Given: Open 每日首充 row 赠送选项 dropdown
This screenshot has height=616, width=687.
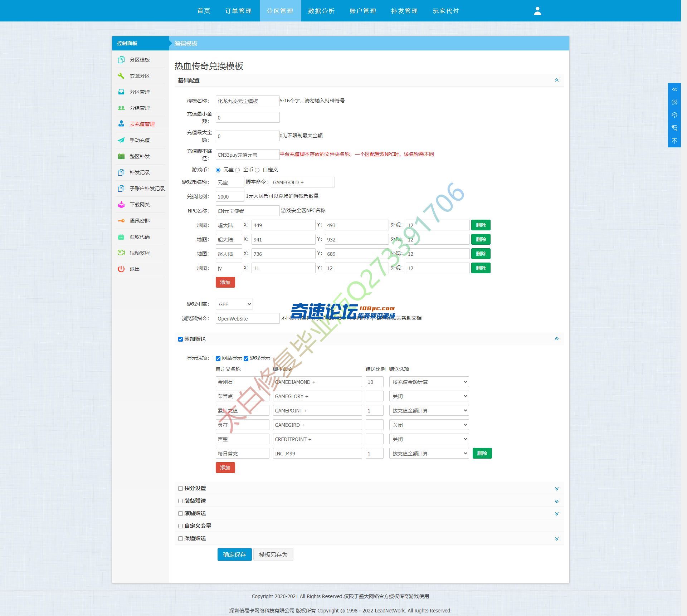Looking at the screenshot, I should (x=429, y=453).
